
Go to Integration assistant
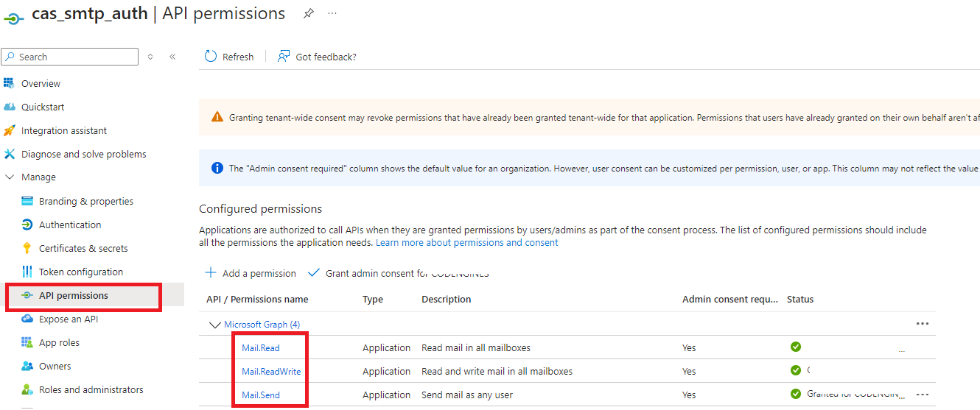(x=64, y=130)
